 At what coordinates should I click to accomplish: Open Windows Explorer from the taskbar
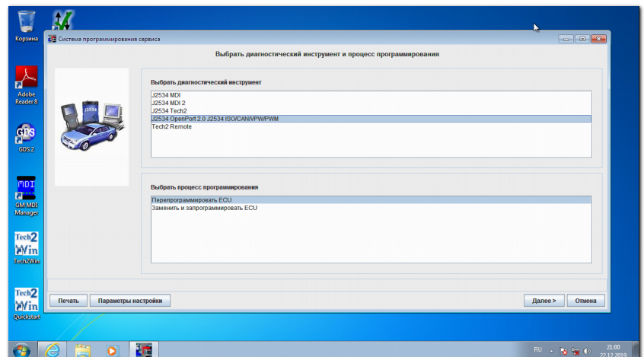pos(82,350)
